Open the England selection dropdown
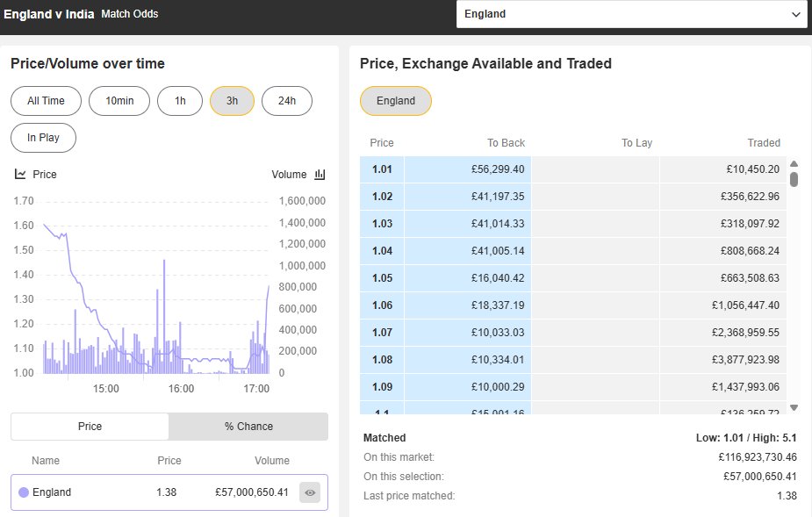The width and height of the screenshot is (812, 517). [632, 14]
